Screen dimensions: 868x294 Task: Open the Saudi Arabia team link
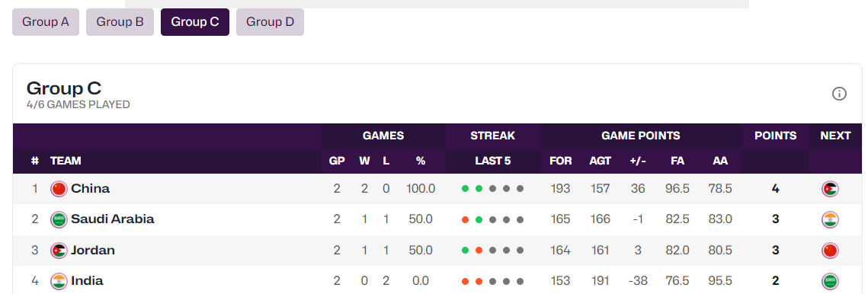[x=112, y=219]
